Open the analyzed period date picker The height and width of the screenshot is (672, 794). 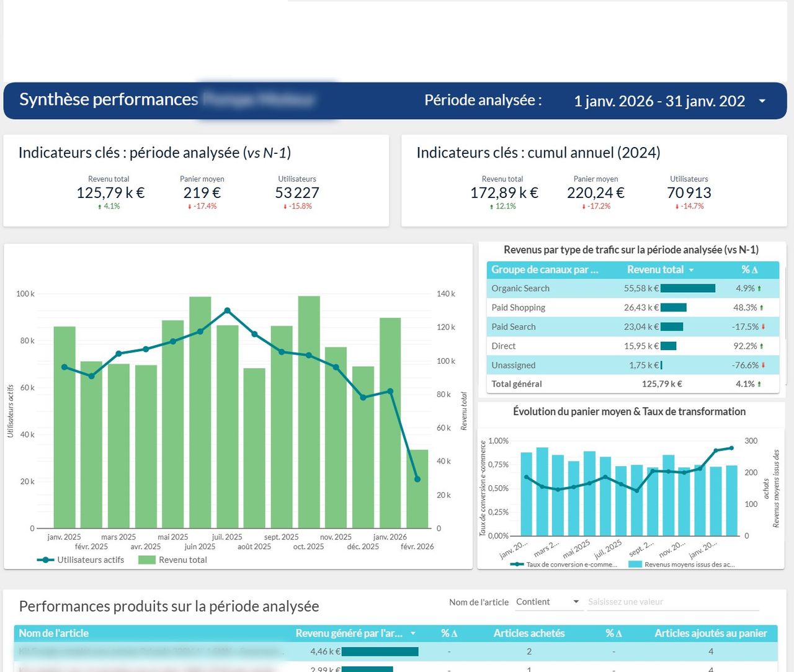(762, 101)
